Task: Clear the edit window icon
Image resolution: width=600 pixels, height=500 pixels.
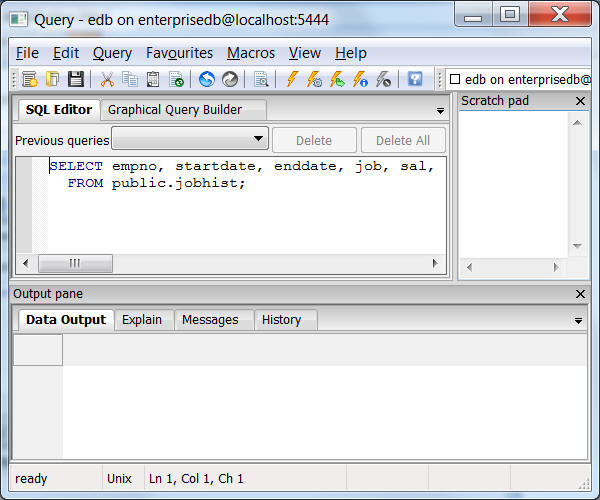Action: (x=176, y=80)
